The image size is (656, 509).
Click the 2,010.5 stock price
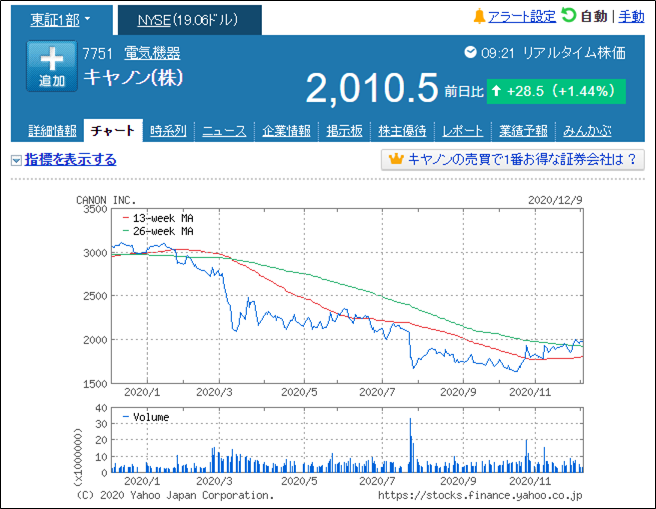tap(372, 88)
